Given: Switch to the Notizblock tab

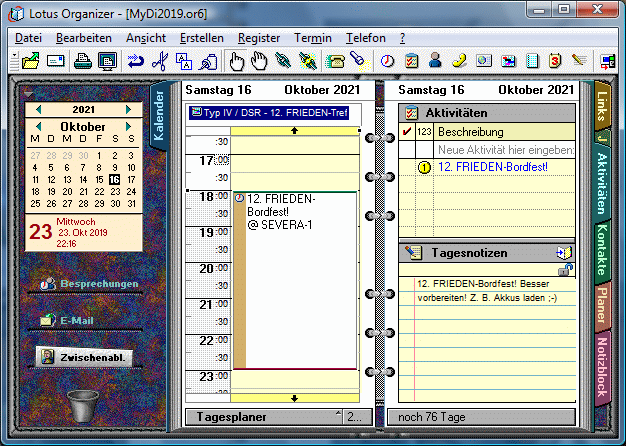Looking at the screenshot, I should click(602, 367).
